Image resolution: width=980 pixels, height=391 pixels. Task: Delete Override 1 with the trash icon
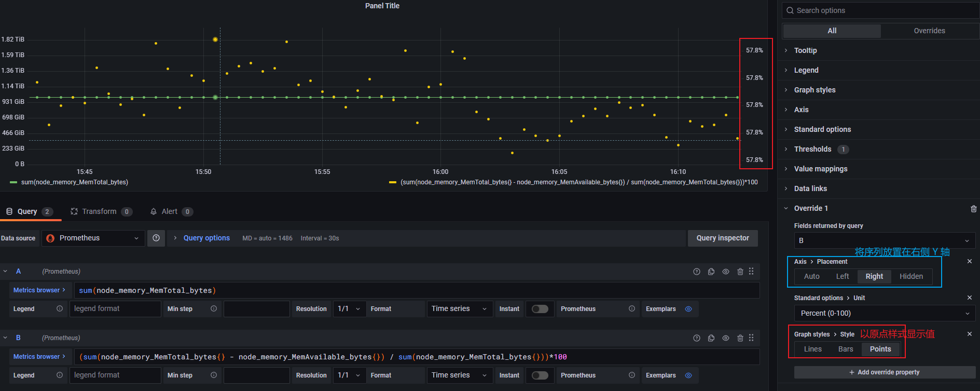pos(973,209)
